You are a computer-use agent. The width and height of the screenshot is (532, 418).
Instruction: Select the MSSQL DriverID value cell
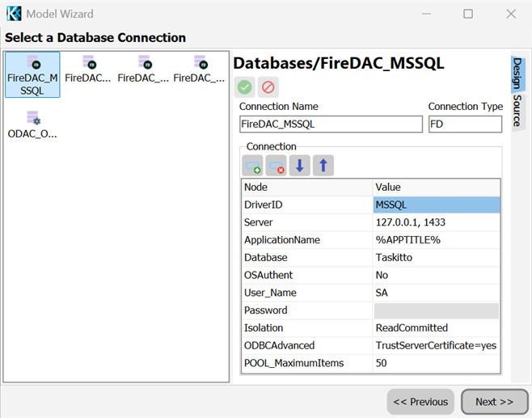tap(437, 205)
